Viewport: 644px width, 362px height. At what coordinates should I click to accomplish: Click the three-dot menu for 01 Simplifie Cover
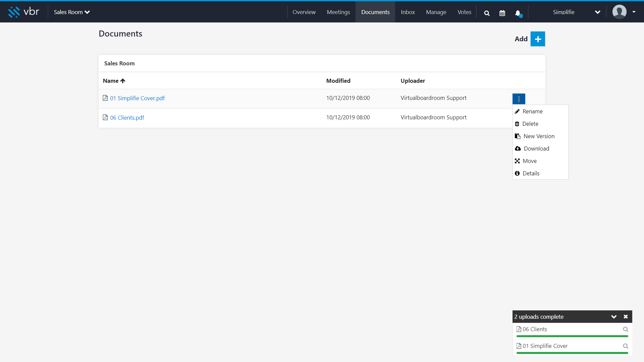pyautogui.click(x=519, y=99)
